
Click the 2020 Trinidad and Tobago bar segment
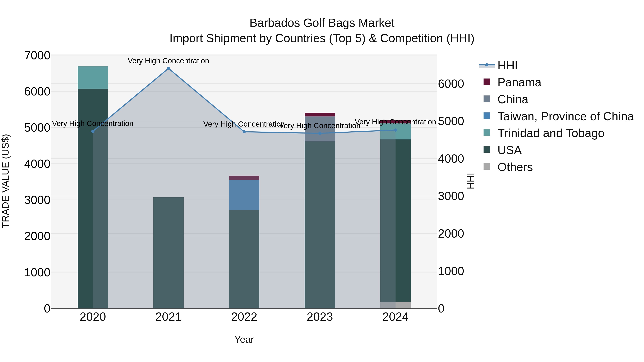93,77
